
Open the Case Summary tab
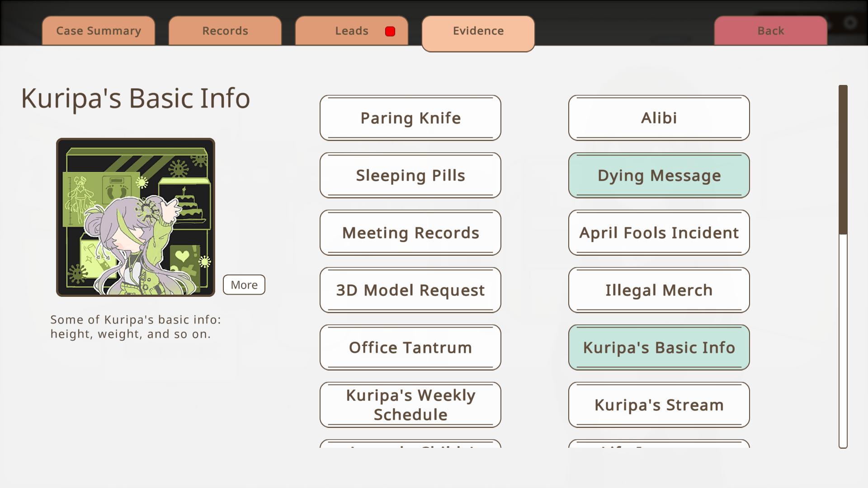pos(98,31)
